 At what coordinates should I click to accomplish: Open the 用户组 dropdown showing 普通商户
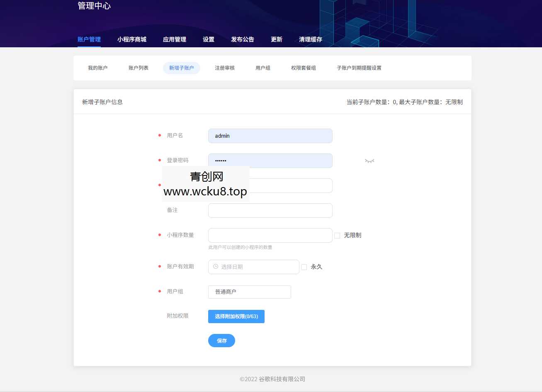click(x=249, y=292)
